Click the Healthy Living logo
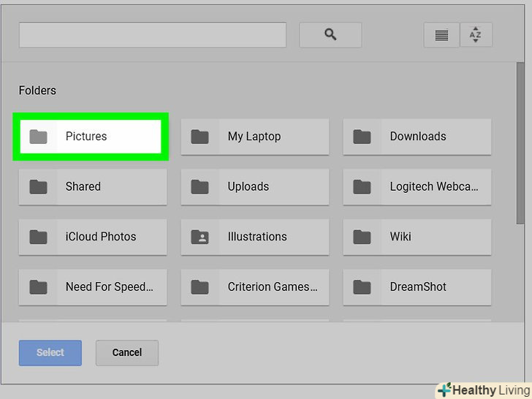 tap(484, 389)
